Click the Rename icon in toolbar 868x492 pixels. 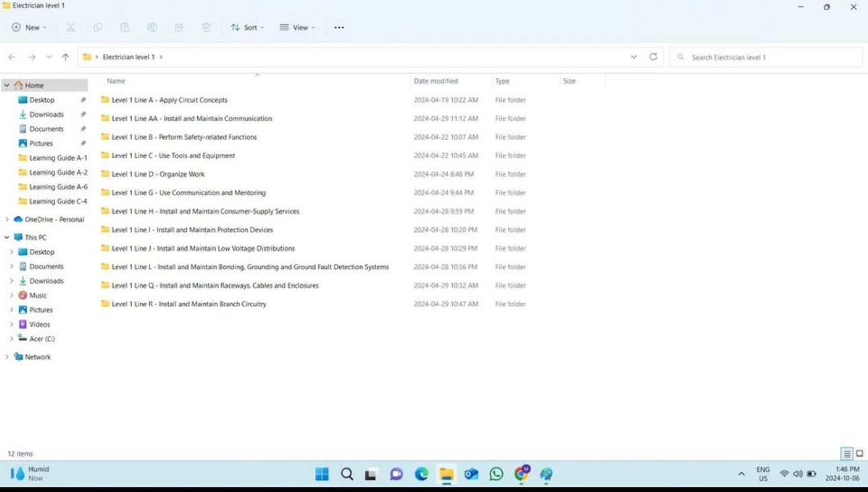pyautogui.click(x=152, y=28)
